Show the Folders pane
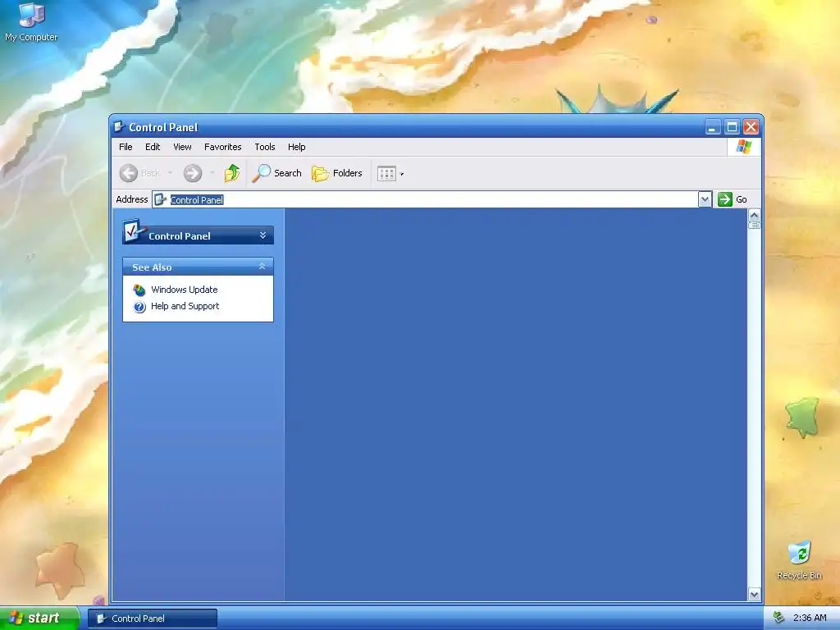 click(x=337, y=173)
